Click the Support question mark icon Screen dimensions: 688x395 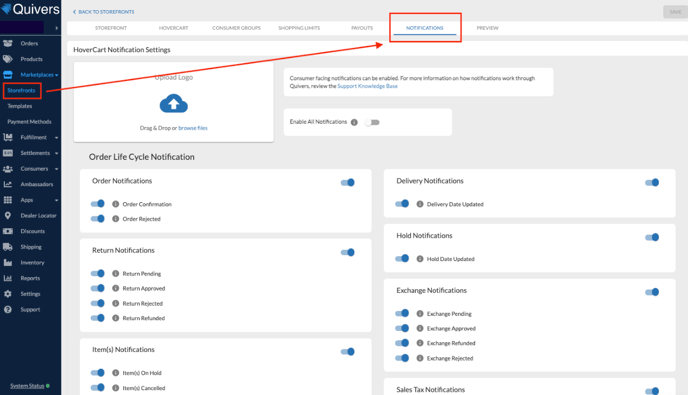tap(8, 309)
